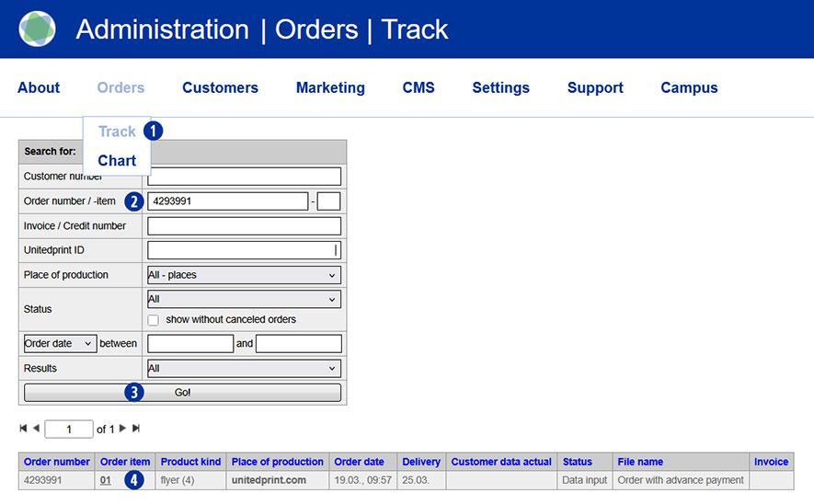
Task: Change the Order date type dropdown
Action: (x=59, y=344)
